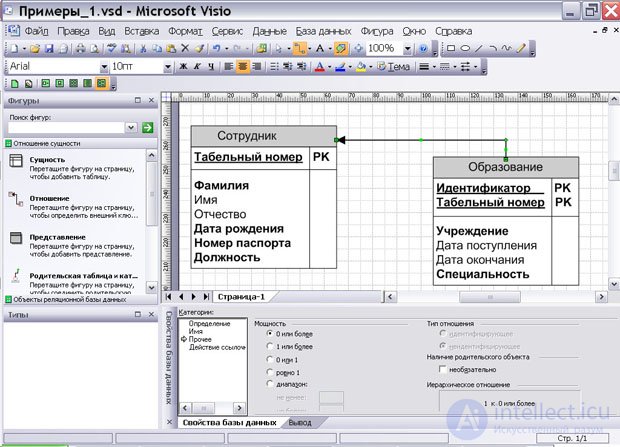Enable the 'необязательно' checkbox
The height and width of the screenshot is (447, 620).
point(442,369)
